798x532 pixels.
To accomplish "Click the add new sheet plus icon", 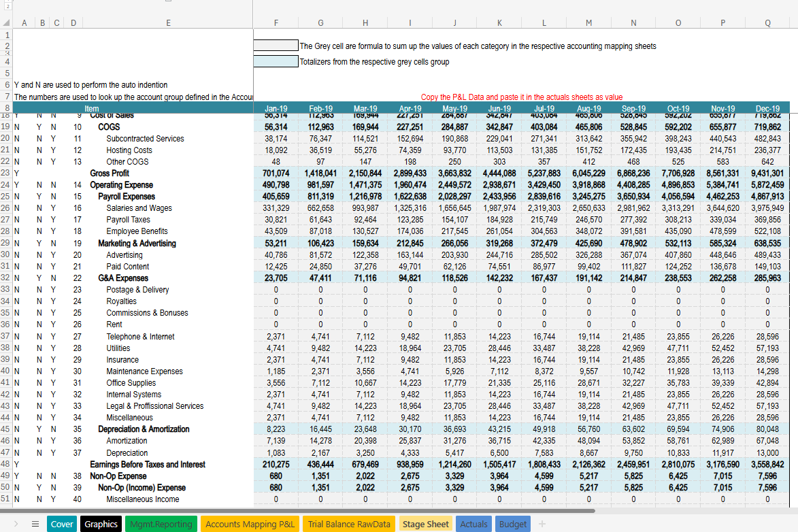I will coord(542,524).
